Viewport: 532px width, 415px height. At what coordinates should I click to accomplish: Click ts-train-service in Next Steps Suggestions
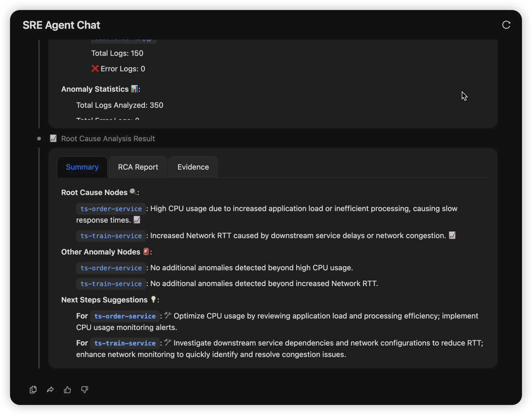(125, 343)
